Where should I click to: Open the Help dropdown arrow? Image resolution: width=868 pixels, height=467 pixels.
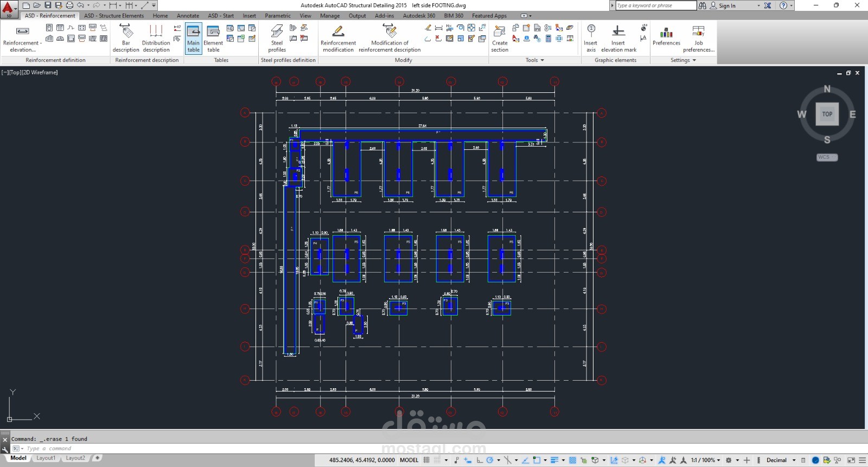[x=791, y=5]
